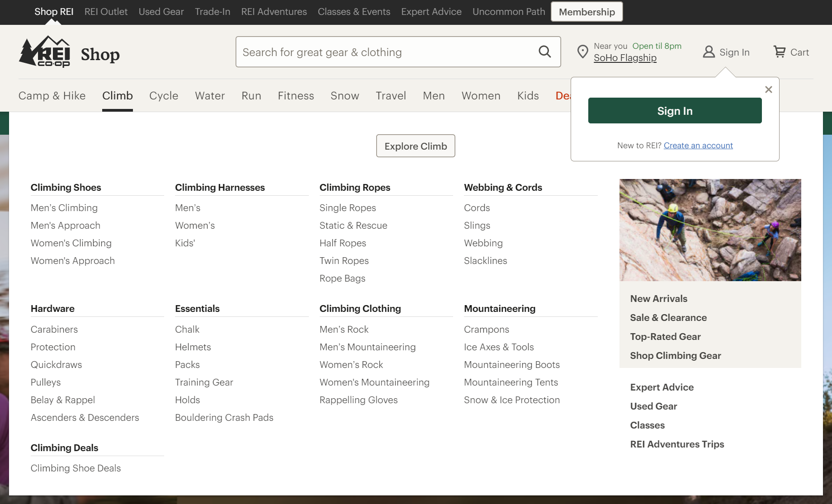Open Helmets link
This screenshot has height=504, width=832.
193,347
